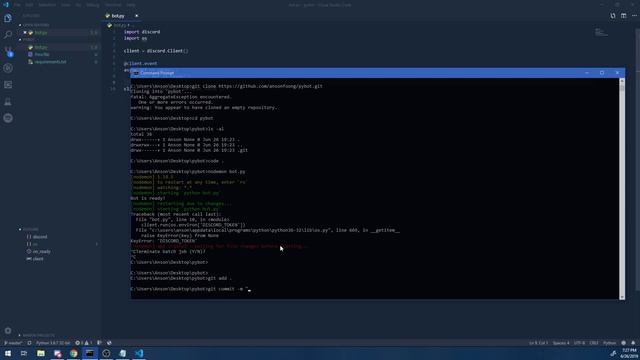The image size is (640, 360).
Task: Collapse the Outline section
Action: (x=29, y=229)
